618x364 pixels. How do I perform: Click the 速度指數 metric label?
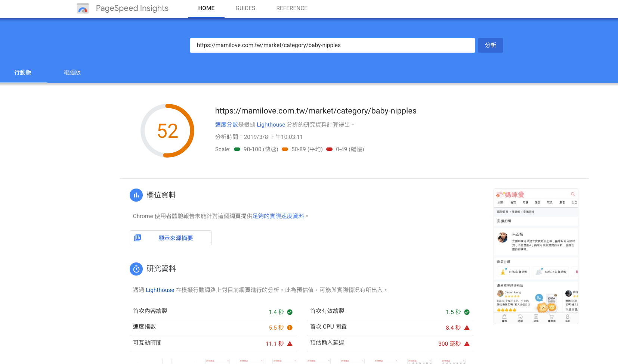click(x=145, y=327)
